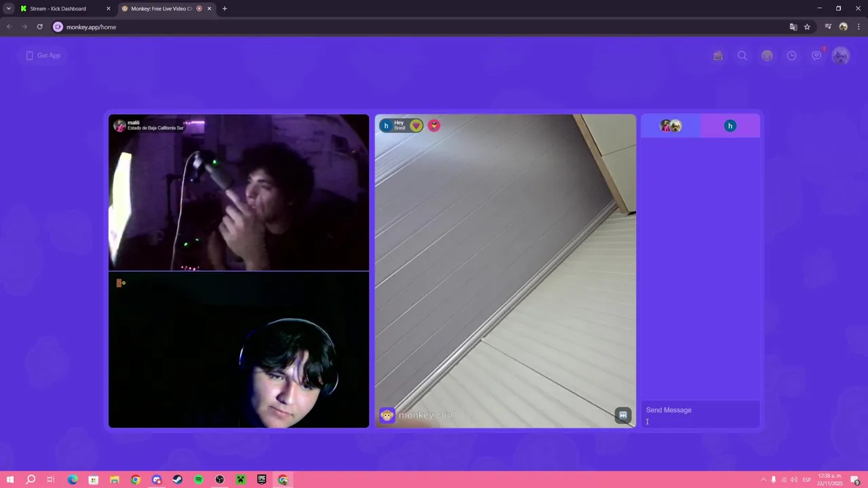This screenshot has width=868, height=488.
Task: Click the monkey emoji logo on the video
Action: [387, 415]
